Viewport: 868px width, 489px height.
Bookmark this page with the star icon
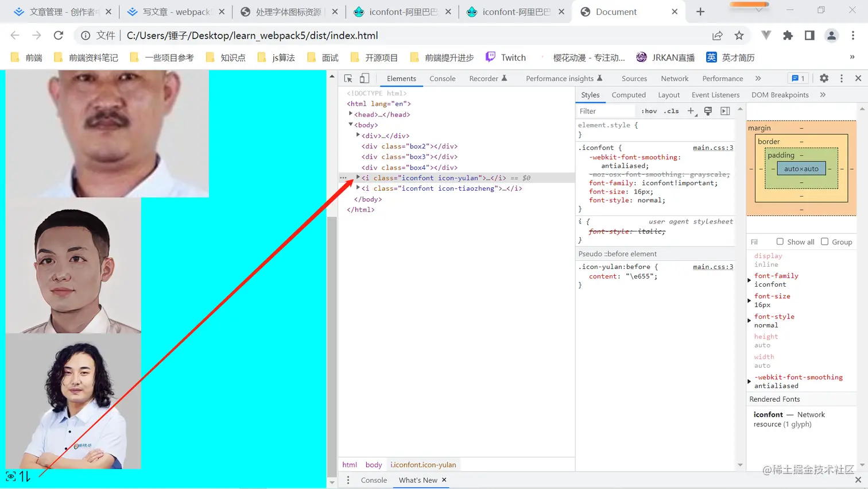739,36
